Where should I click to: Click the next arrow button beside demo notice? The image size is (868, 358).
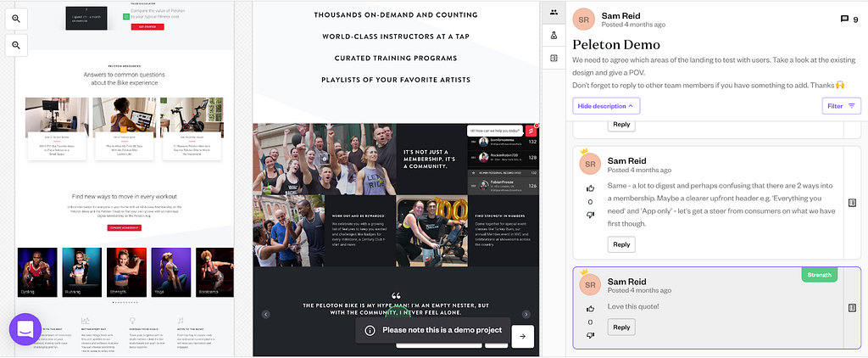(x=522, y=337)
